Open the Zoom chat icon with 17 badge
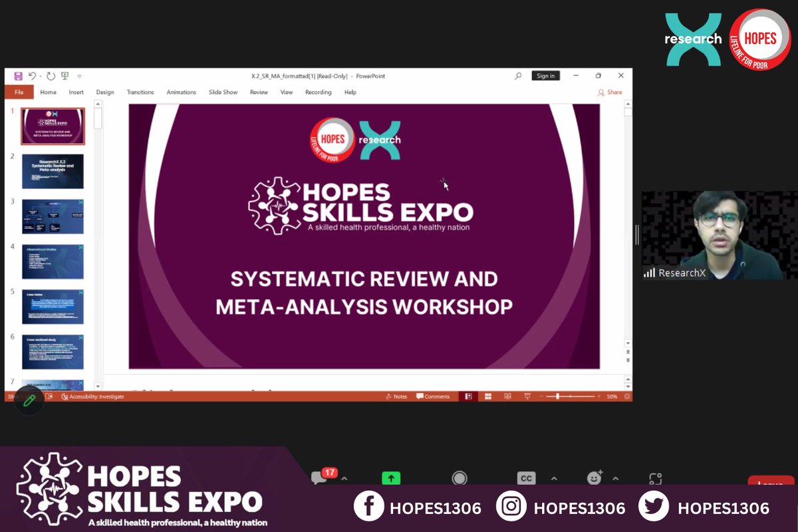The width and height of the screenshot is (798, 532). [x=323, y=476]
